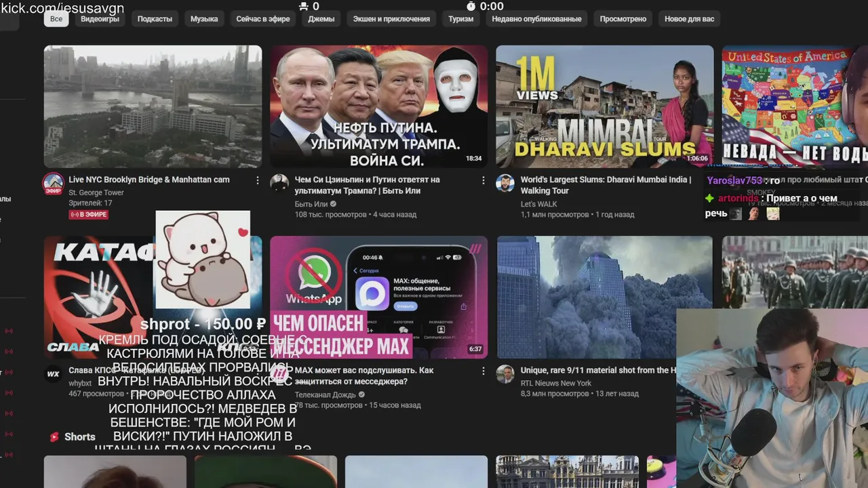The image size is (868, 488).
Task: Click the Shorts section icon
Action: pyautogui.click(x=54, y=437)
